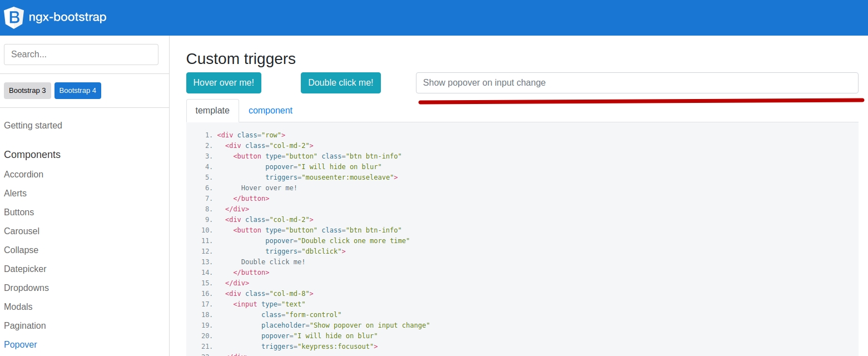Open the Carousel component page

pos(22,231)
